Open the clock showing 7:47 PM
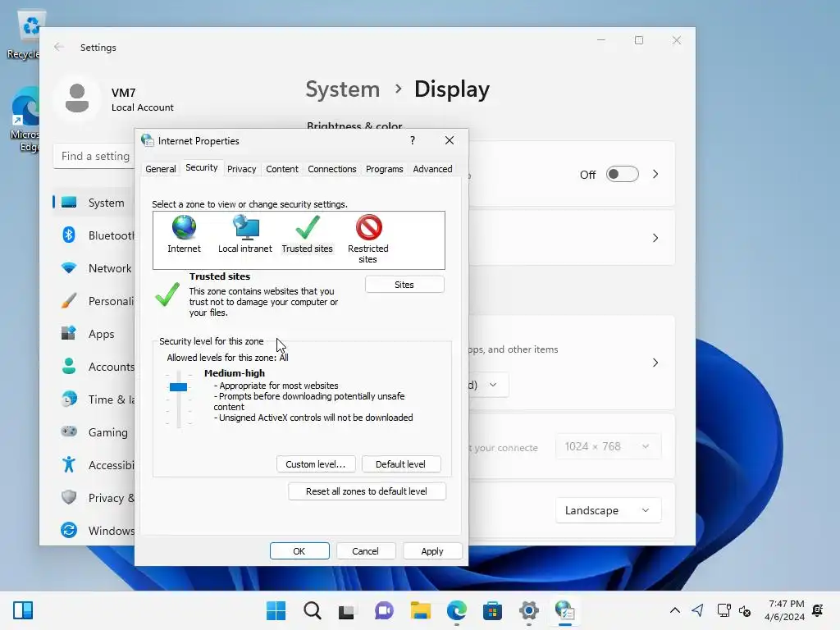The width and height of the screenshot is (840, 630). click(785, 610)
